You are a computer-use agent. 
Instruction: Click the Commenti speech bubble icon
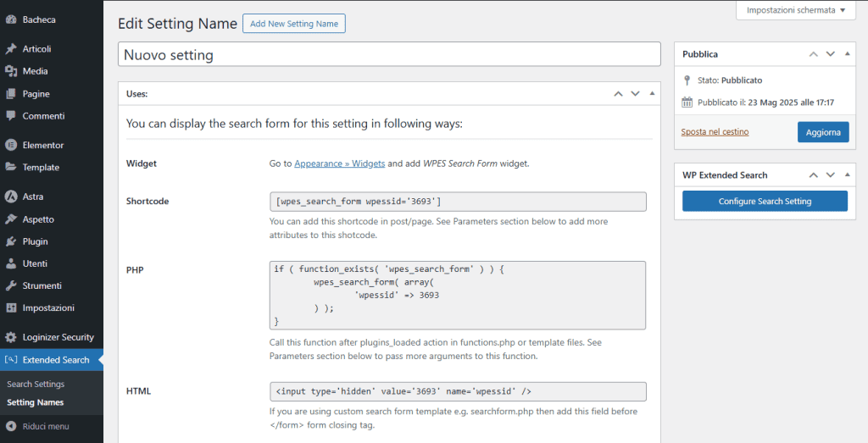pos(11,116)
